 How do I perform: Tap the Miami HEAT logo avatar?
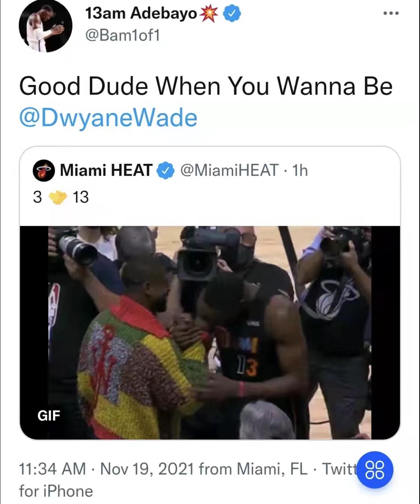coord(44,170)
